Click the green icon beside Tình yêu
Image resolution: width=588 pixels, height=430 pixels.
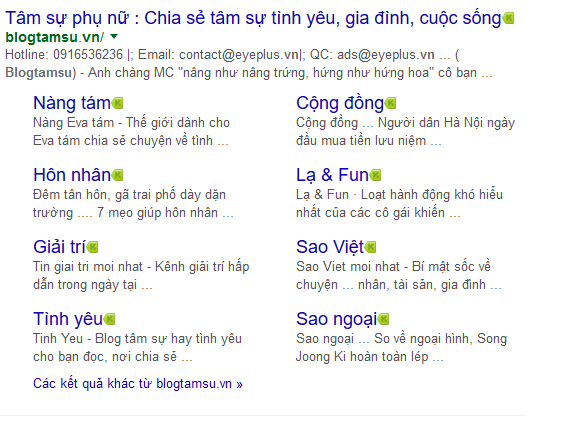pyautogui.click(x=109, y=319)
